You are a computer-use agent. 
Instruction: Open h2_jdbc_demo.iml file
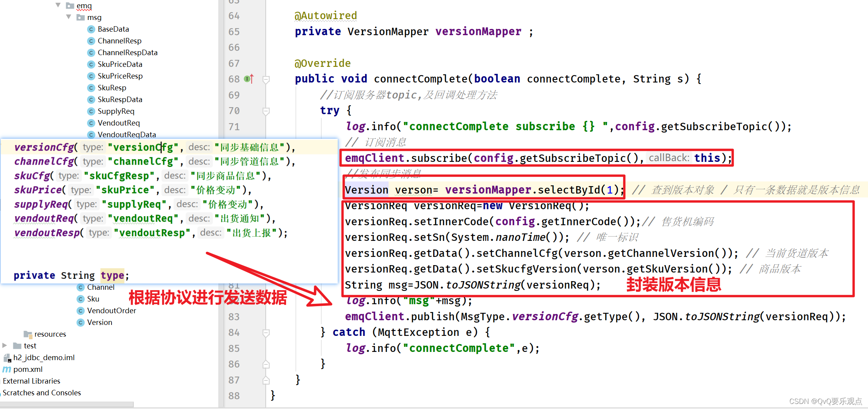[x=44, y=357]
